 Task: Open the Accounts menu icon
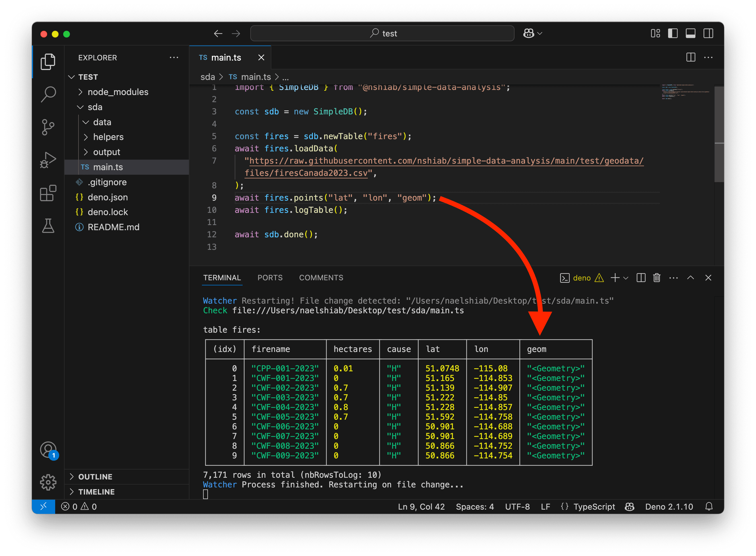point(48,450)
